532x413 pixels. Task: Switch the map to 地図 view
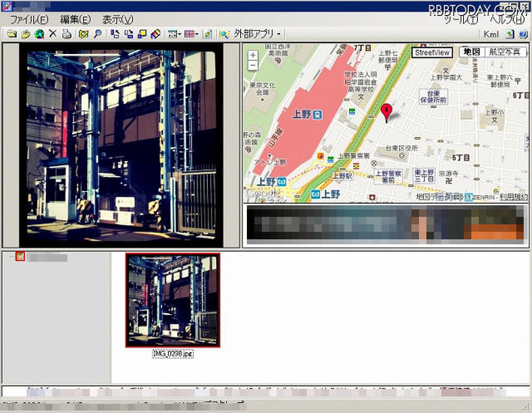[472, 52]
